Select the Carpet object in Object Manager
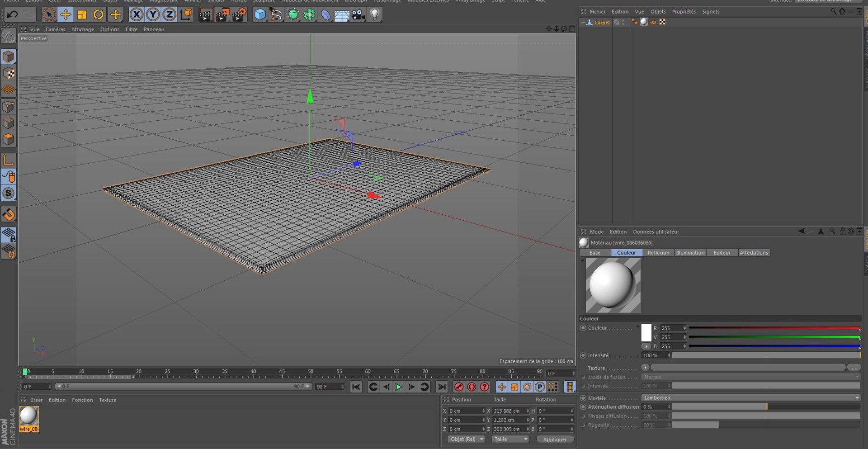This screenshot has width=868, height=449. tap(602, 22)
